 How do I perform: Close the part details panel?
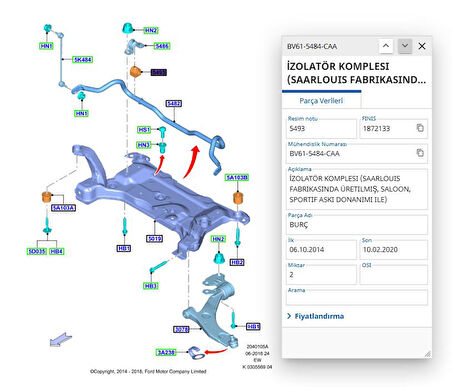[x=422, y=46]
